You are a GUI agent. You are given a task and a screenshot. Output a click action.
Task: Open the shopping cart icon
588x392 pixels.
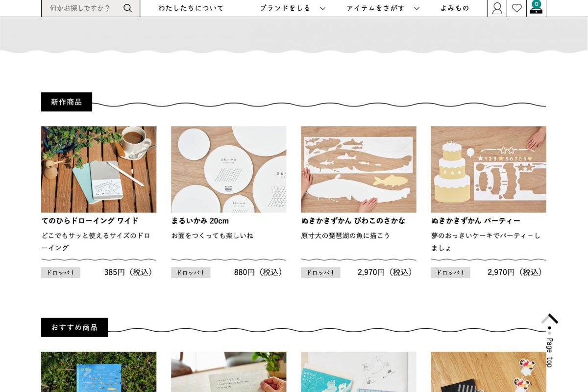click(x=536, y=8)
